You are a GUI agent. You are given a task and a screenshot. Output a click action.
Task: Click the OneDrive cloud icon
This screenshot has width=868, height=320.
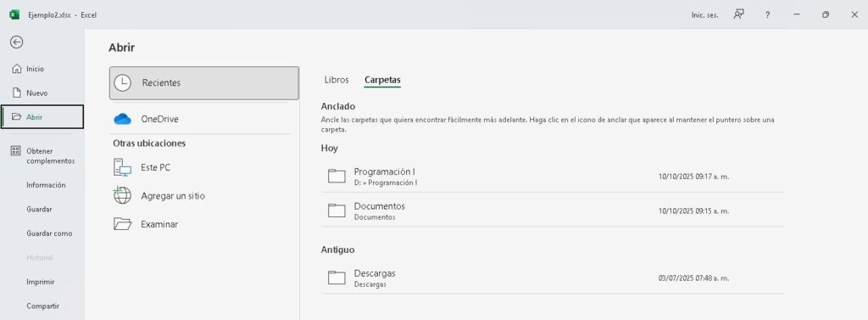point(122,119)
